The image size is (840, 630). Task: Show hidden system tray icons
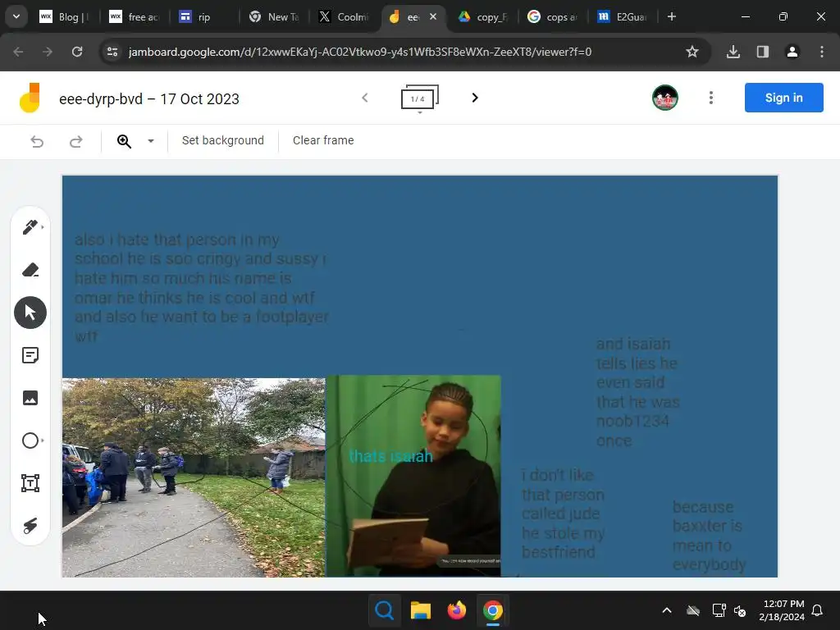(667, 610)
